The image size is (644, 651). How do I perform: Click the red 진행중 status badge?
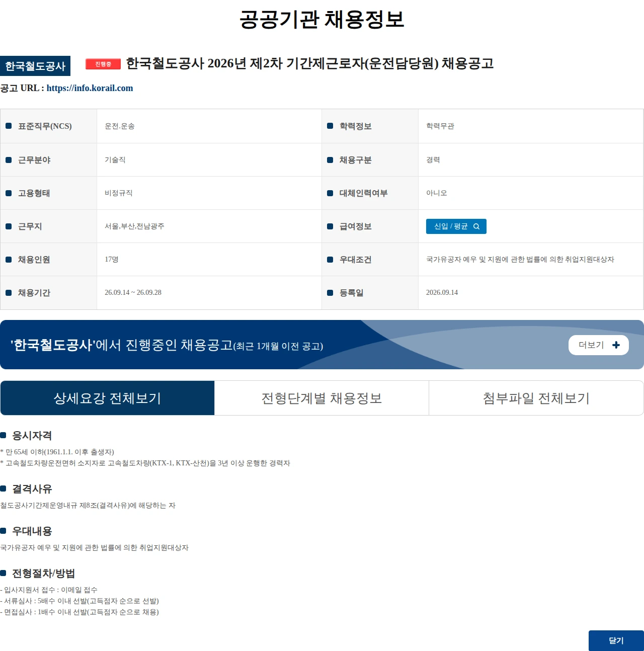tap(103, 64)
